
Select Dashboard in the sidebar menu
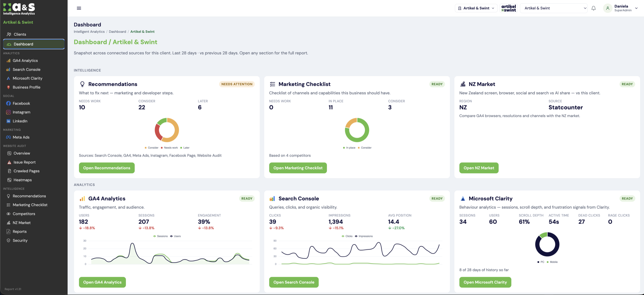(x=34, y=44)
